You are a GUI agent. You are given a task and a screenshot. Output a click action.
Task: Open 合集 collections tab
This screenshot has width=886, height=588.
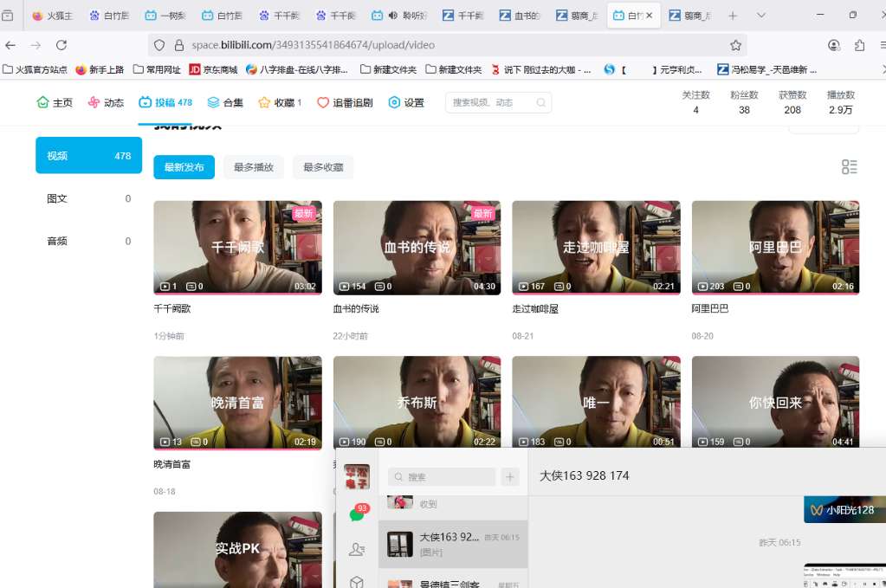[x=225, y=102]
